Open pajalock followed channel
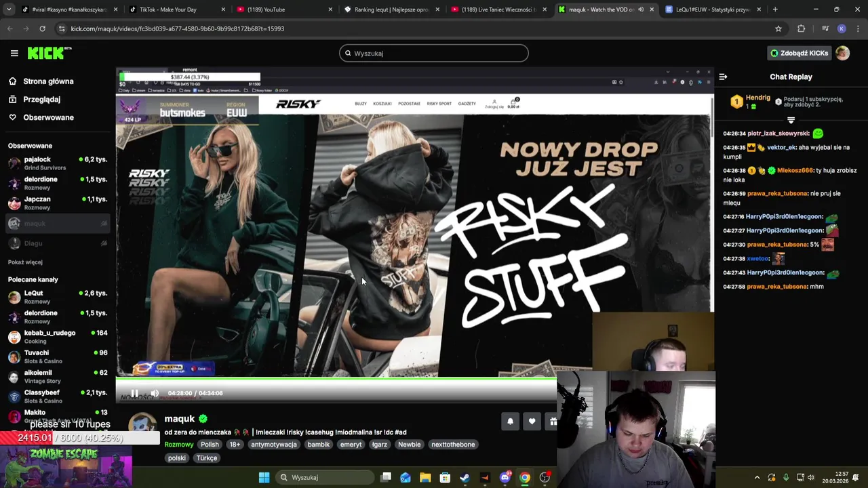The image size is (868, 488). (58, 163)
